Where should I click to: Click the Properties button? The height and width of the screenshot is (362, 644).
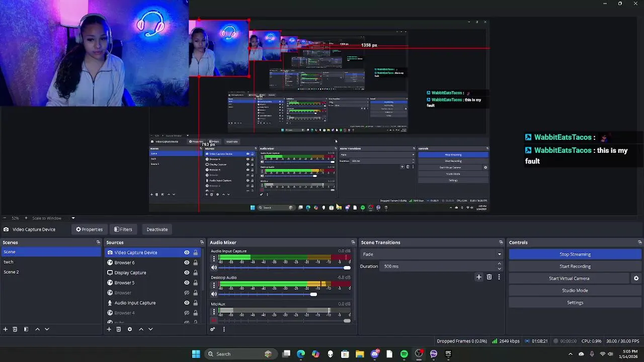[x=90, y=229]
